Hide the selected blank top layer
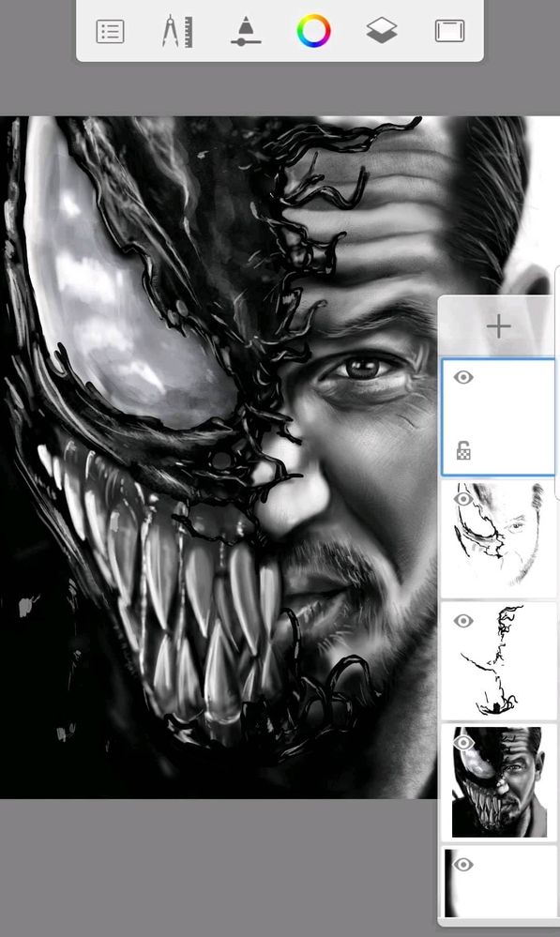Viewport: 560px width, 937px height. click(463, 377)
